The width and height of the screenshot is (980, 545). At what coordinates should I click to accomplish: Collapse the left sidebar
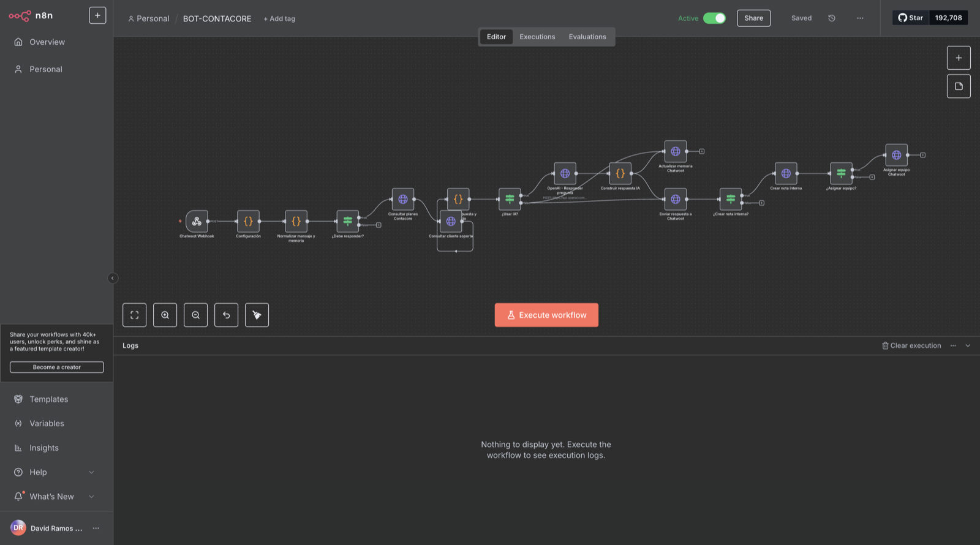coord(113,278)
